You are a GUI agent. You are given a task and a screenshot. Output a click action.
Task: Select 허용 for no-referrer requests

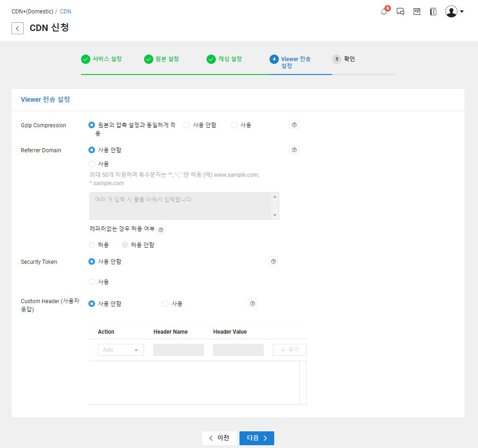tap(91, 245)
